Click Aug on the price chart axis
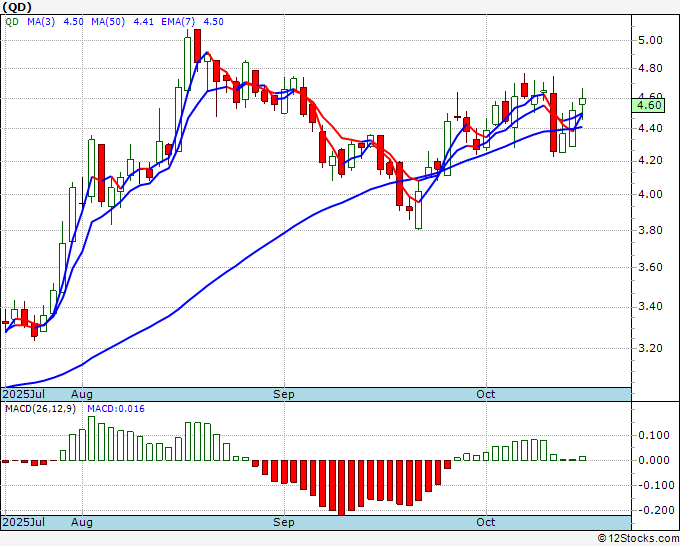The width and height of the screenshot is (680, 546). coord(82,394)
